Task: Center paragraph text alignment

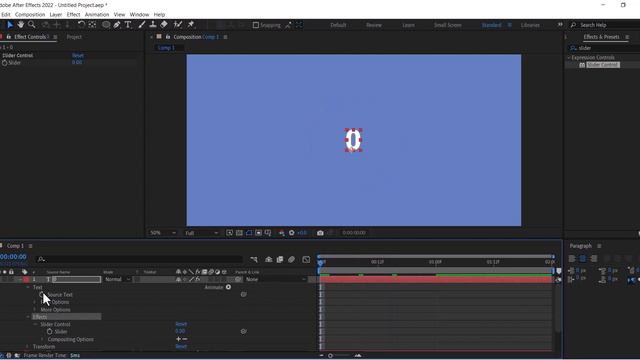Action: tap(583, 259)
